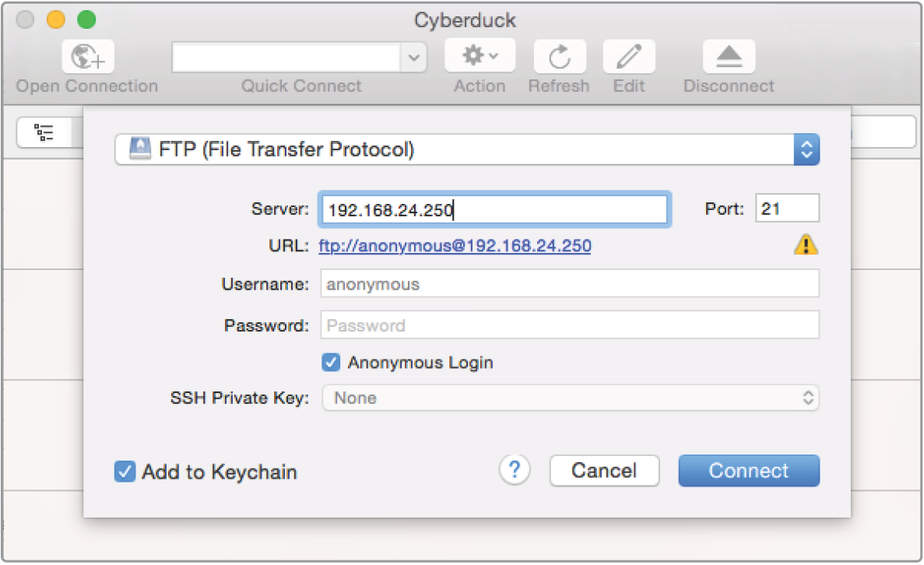Click the Port number field
The height and width of the screenshot is (565, 924).
(x=786, y=209)
